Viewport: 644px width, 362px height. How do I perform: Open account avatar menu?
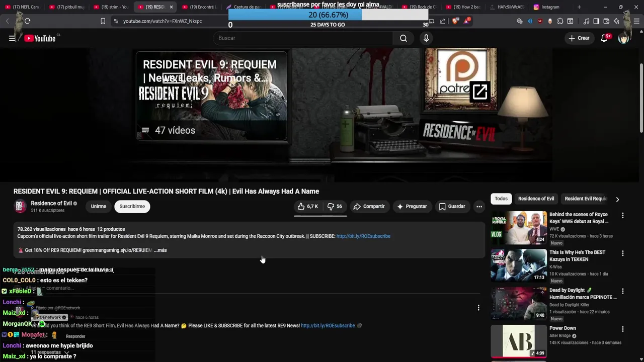(x=624, y=38)
